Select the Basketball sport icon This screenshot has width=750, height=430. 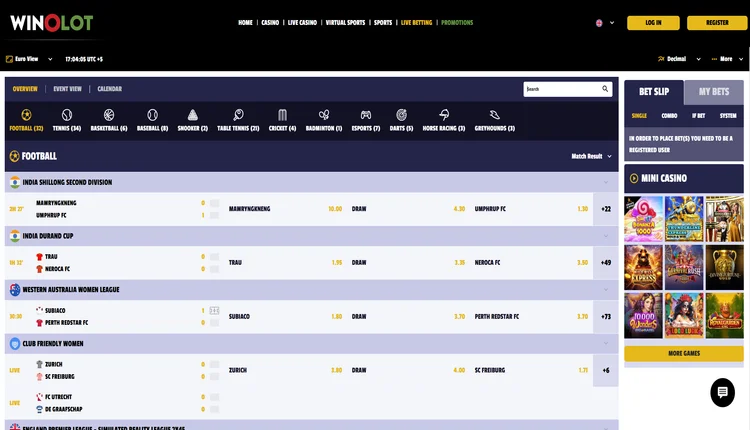(109, 115)
